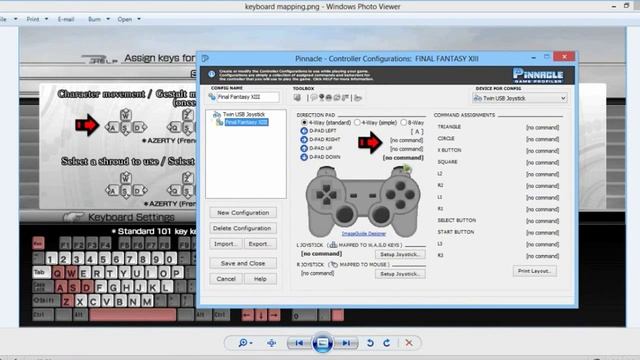Click the Cancel button in Pinnacle

click(226, 279)
